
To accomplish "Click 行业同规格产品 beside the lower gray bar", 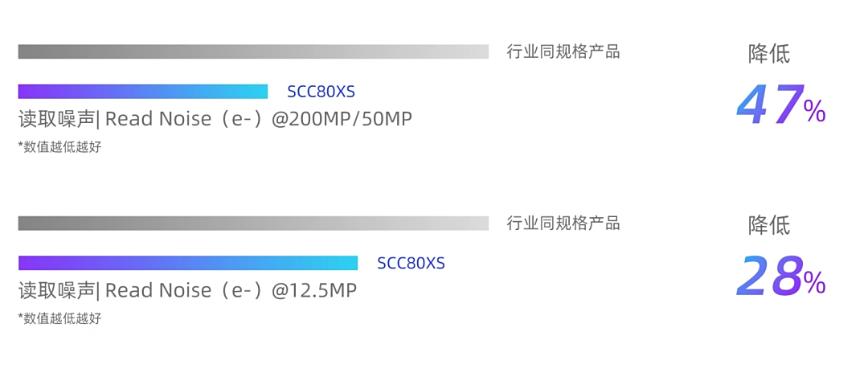I will (x=563, y=223).
